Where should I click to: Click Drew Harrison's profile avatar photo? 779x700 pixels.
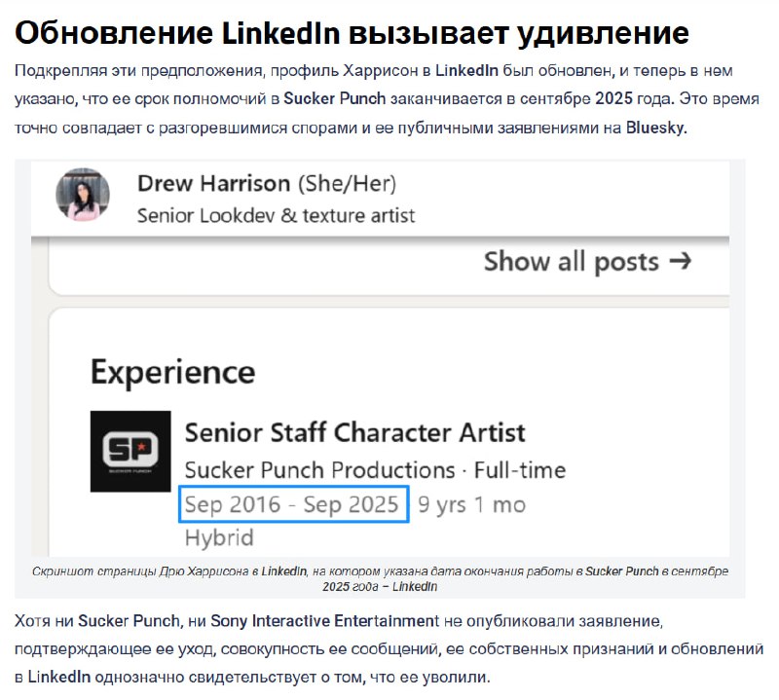pyautogui.click(x=83, y=194)
